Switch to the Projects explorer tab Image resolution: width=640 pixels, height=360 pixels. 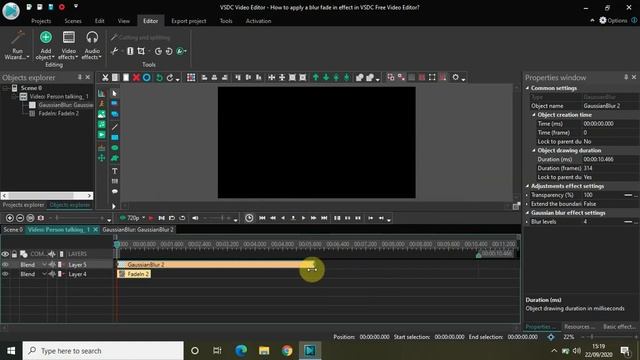tap(23, 205)
